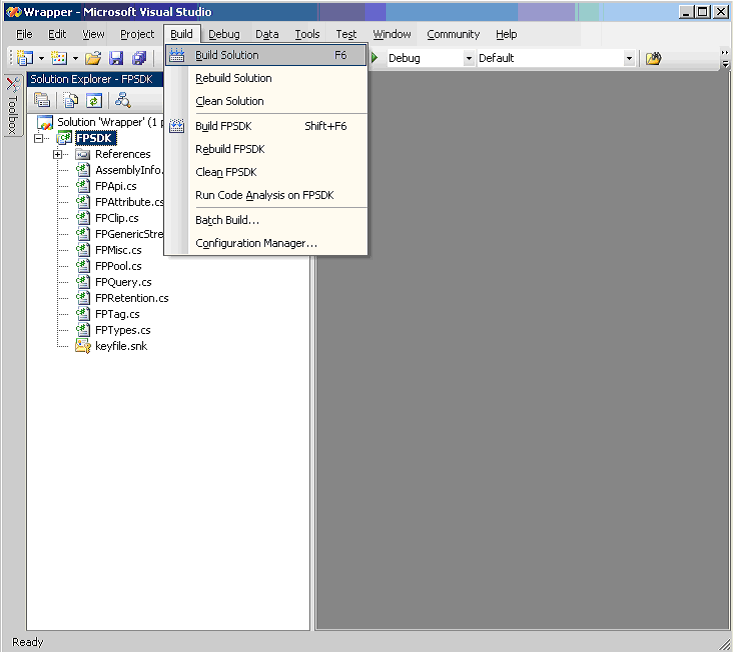Click the Solution 'Wrapper' icon

pos(45,122)
